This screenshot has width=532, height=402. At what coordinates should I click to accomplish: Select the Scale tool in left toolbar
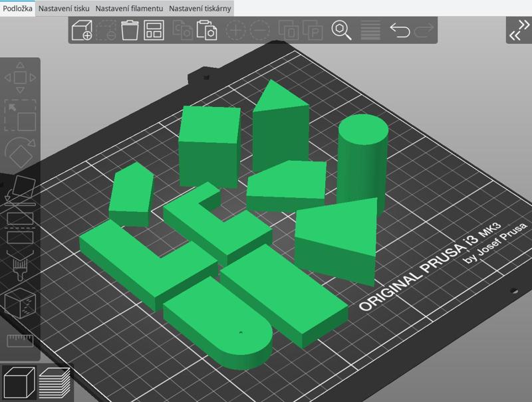20,115
